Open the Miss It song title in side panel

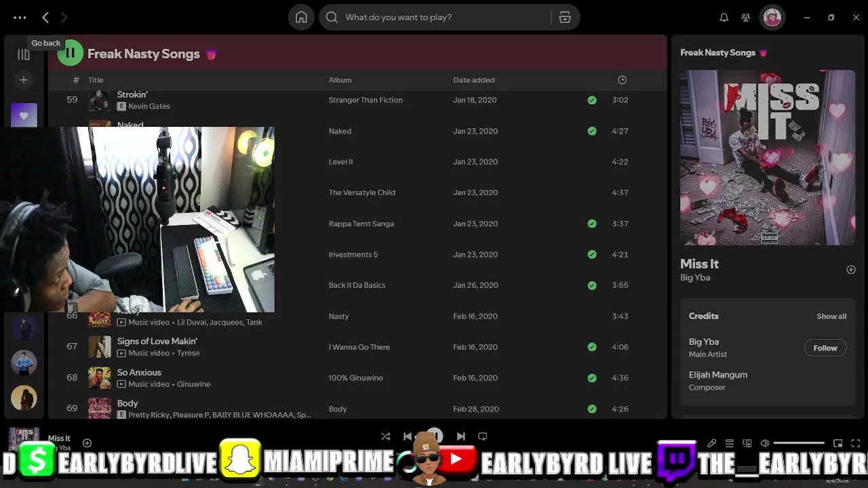[x=700, y=264]
